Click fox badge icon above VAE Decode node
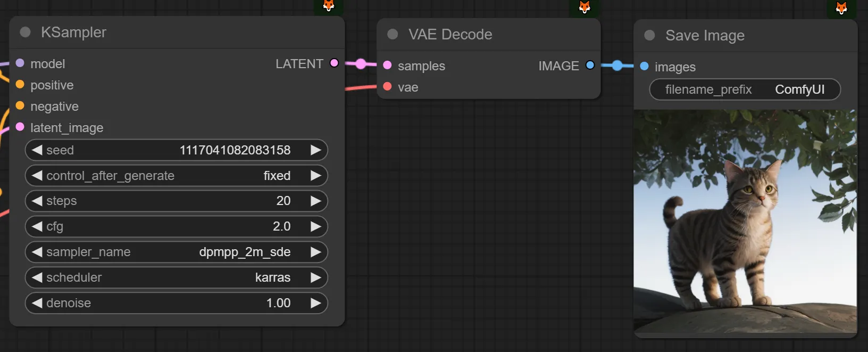 pos(585,7)
